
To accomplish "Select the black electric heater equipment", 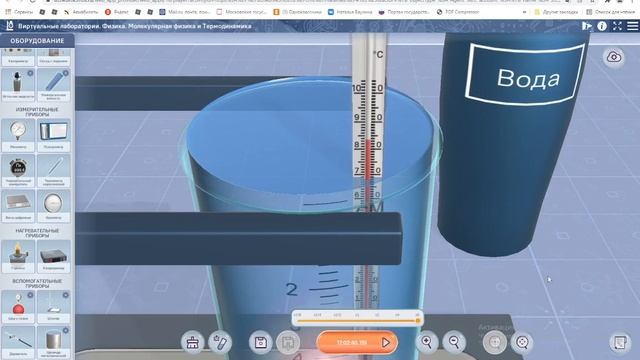I will coord(53,256).
